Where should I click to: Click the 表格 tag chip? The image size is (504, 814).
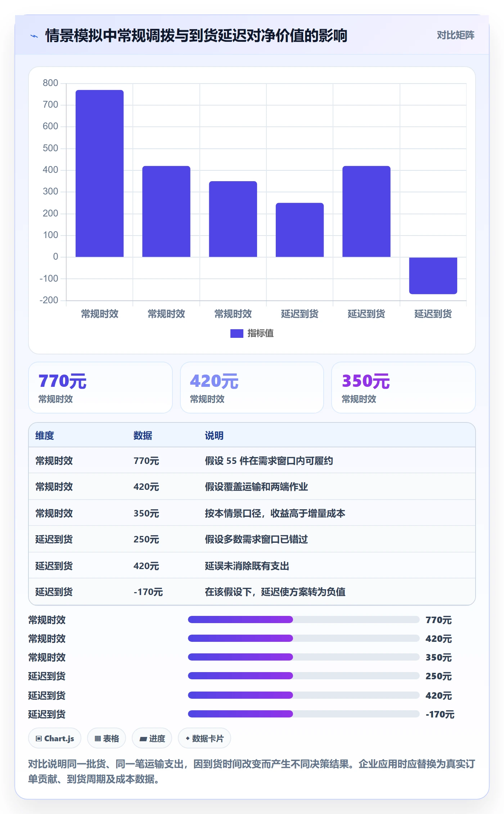(x=107, y=738)
